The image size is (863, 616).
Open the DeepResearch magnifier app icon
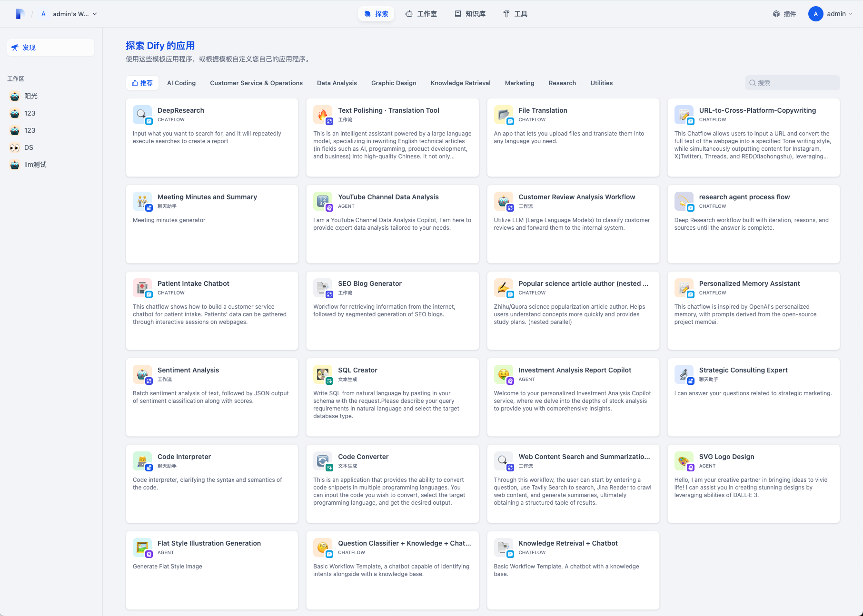click(142, 115)
